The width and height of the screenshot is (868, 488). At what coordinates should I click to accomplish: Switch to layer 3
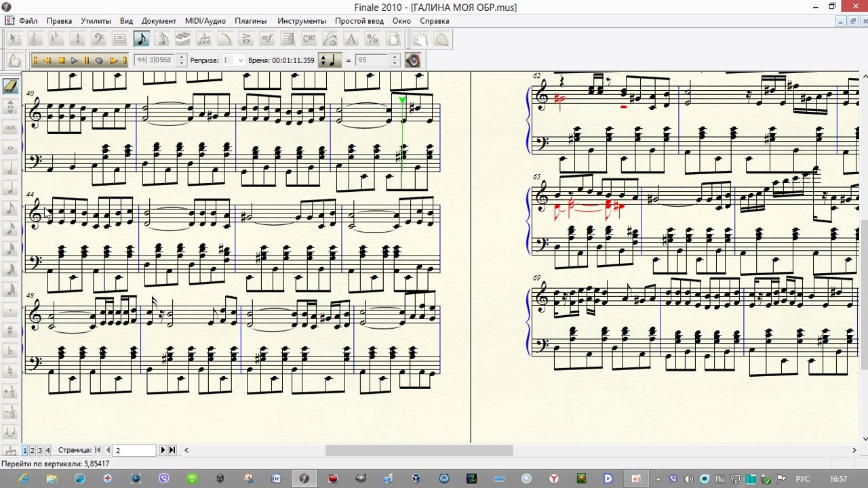[40, 450]
